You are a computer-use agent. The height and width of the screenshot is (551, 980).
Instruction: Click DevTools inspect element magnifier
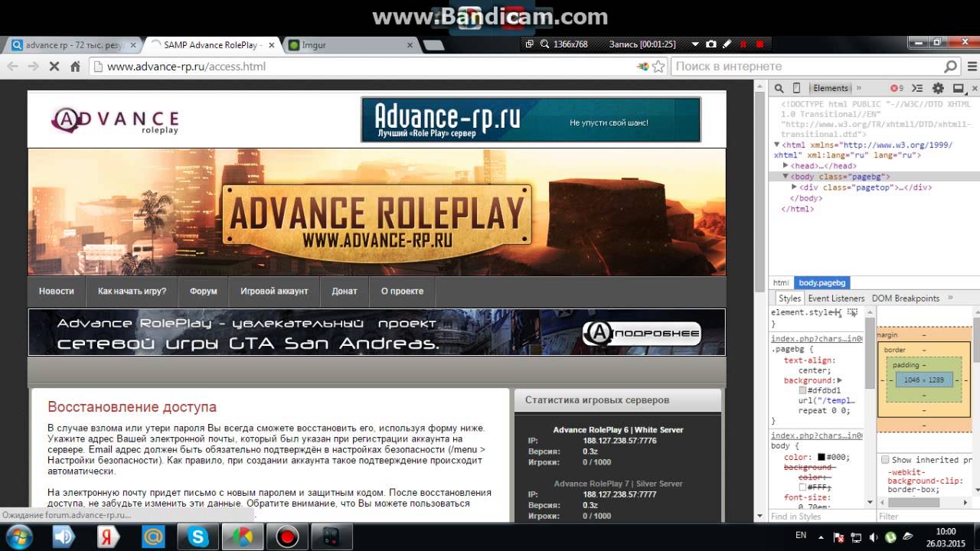pos(779,88)
